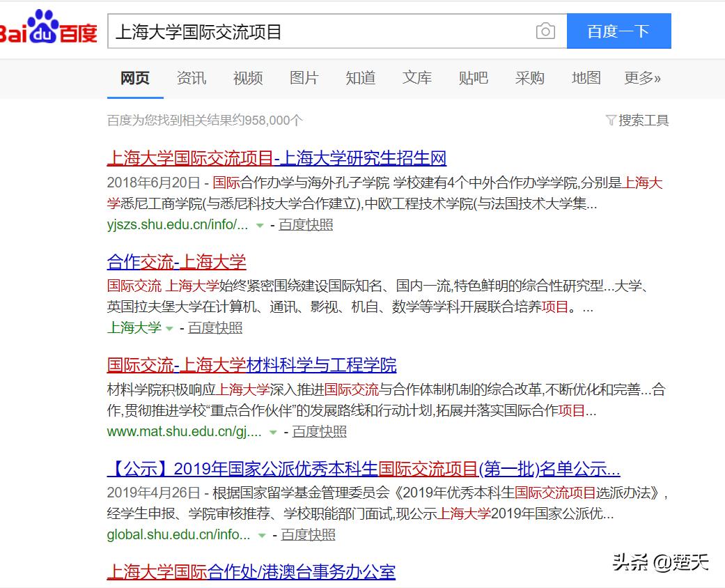Viewport: 725px width, 588px height.
Task: Select the 视频 video search option
Action: tap(247, 78)
